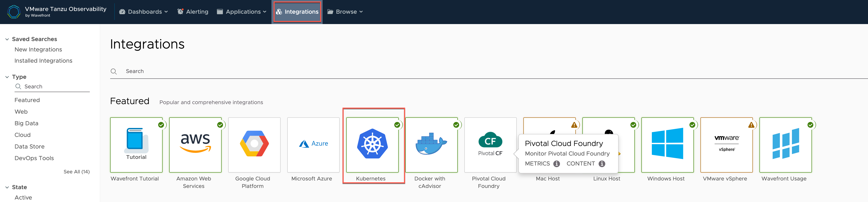Click the magnifier icon in main search

(113, 71)
